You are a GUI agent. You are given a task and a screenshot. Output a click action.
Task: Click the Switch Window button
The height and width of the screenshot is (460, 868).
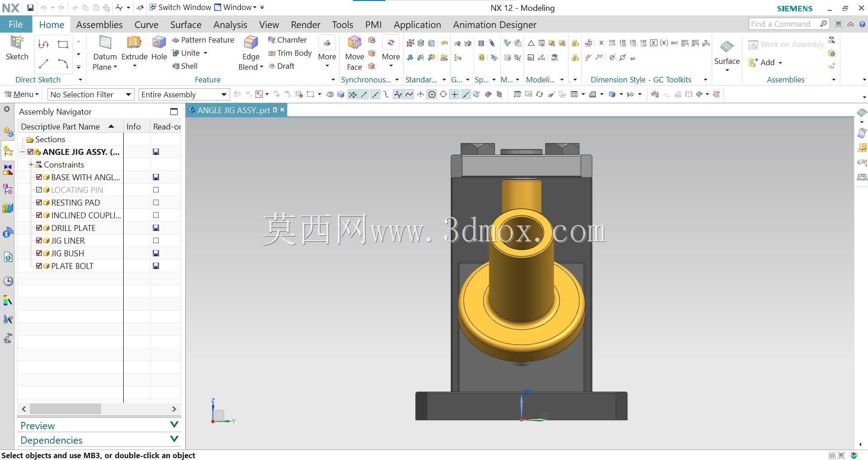(x=180, y=7)
